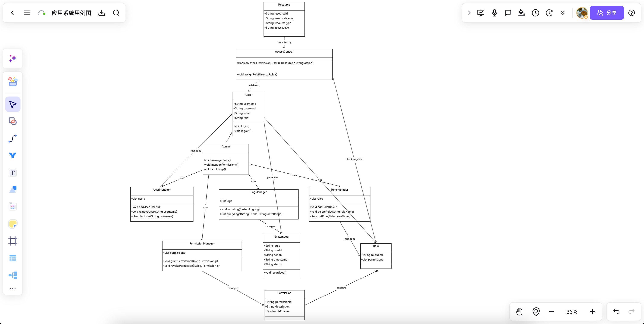The width and height of the screenshot is (644, 324).
Task: Click '+void auditLogs()' in Admin
Action: point(215,169)
